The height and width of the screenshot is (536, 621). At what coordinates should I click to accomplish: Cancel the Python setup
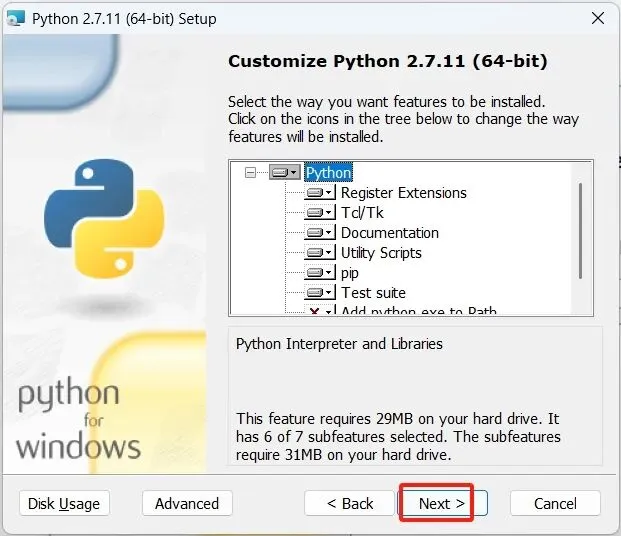pos(555,503)
